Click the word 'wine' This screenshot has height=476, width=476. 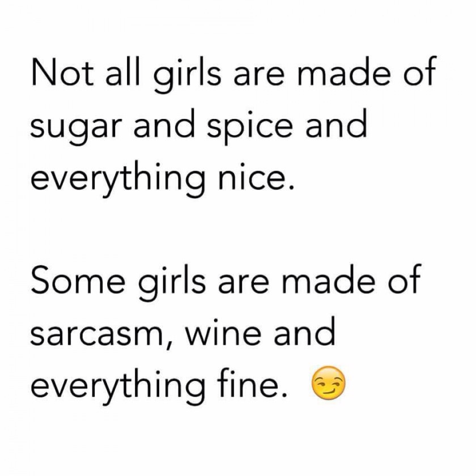click(223, 332)
